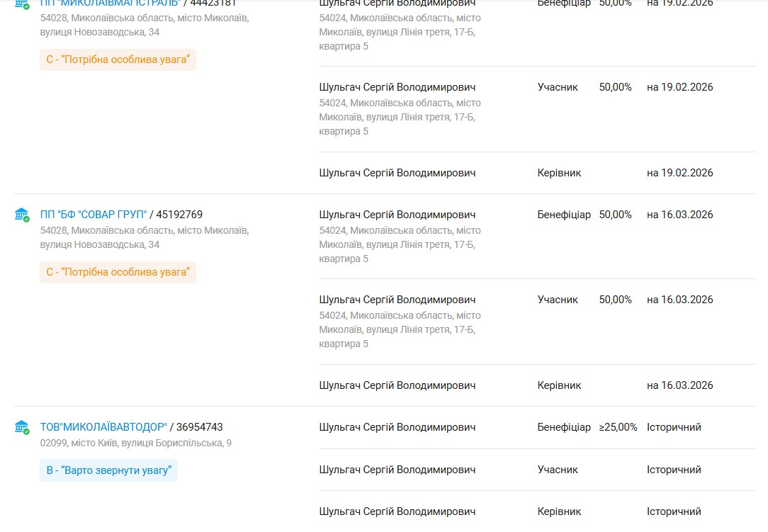Click the building icon beside ПП "МИКОЛАЇВМАГІСТРАЛЬ"
The width and height of the screenshot is (768, 532).
22,4
